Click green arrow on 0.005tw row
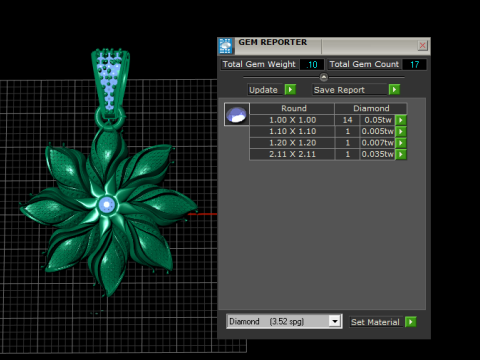Screen dimensions: 480x360 tap(401, 131)
